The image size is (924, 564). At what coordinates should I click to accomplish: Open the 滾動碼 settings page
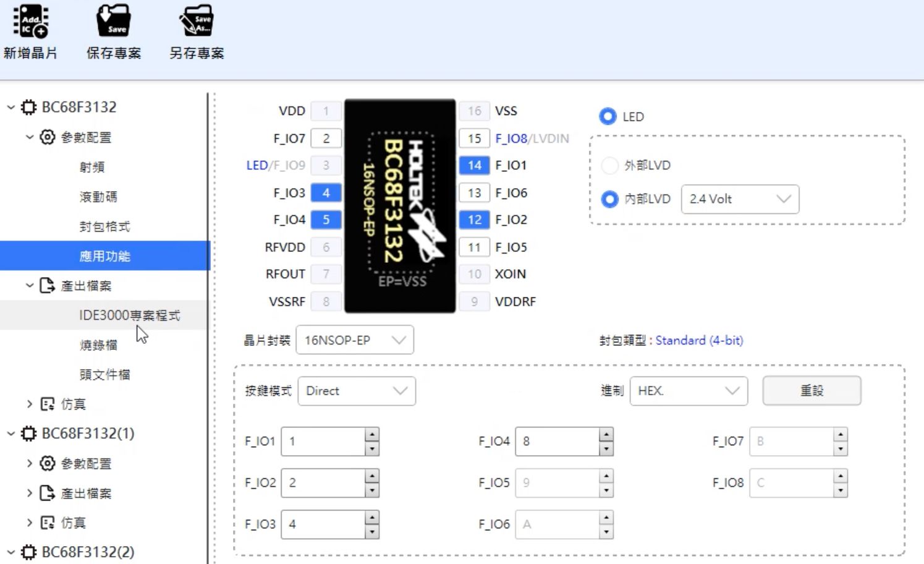pos(98,197)
